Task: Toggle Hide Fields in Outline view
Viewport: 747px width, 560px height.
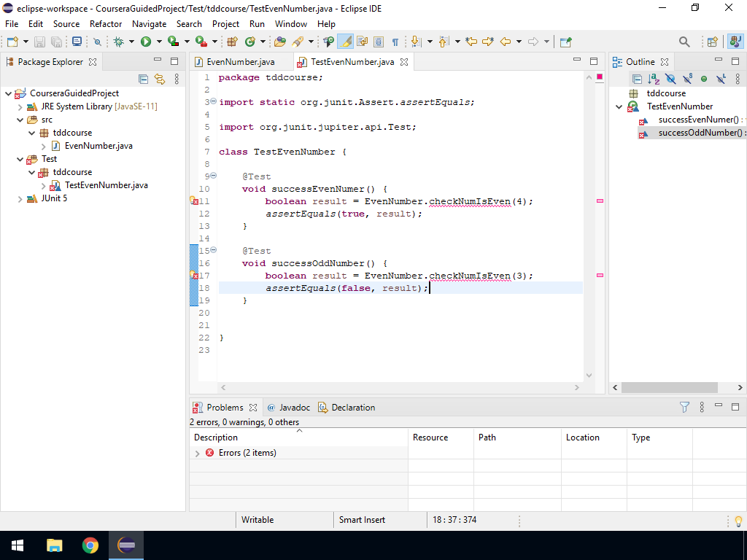Action: 670,79
